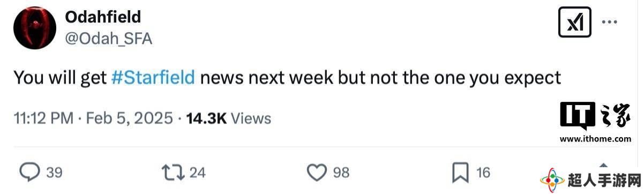Click the Odahfield display name

(103, 17)
